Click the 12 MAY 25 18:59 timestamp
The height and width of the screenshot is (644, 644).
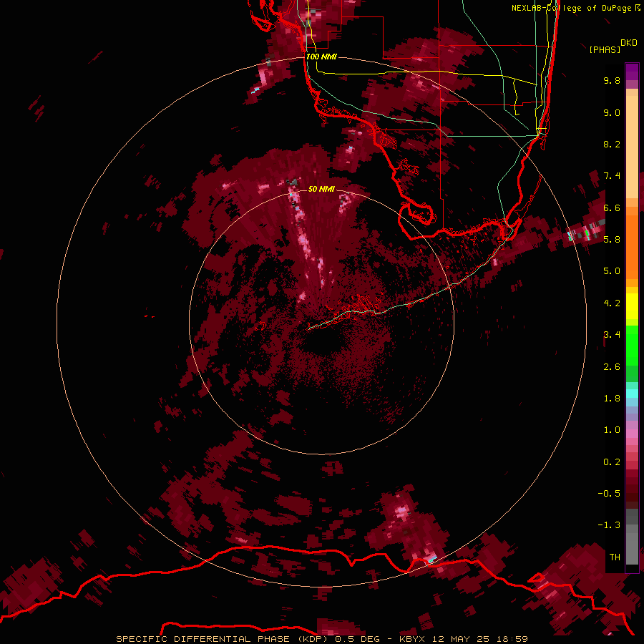point(479,639)
